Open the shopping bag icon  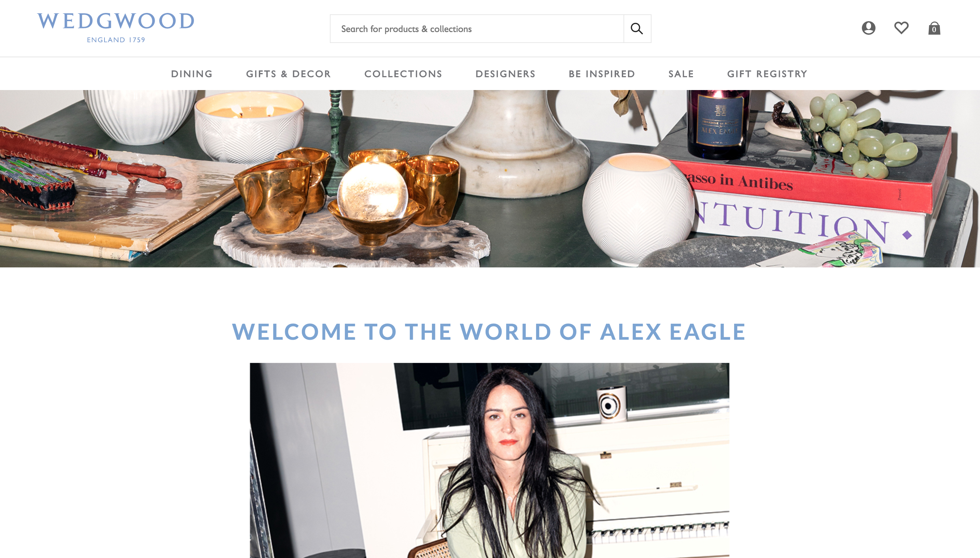(934, 28)
